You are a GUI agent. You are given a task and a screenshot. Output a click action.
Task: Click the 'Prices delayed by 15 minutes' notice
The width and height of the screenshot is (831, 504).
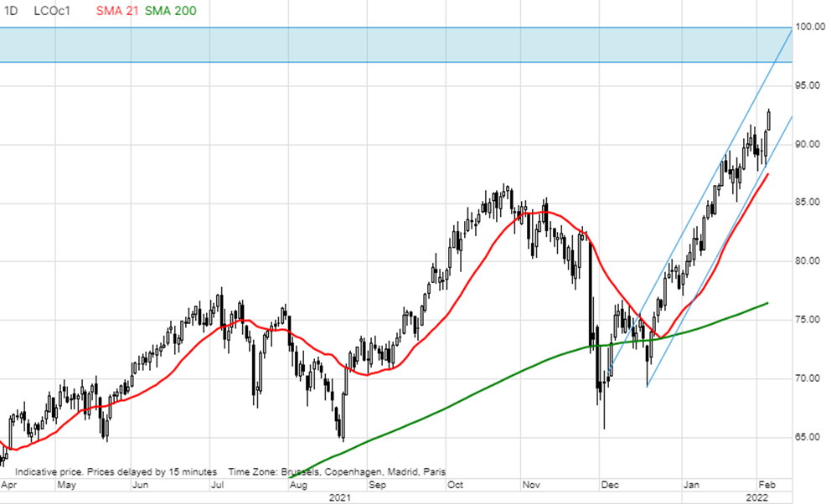coord(152,471)
